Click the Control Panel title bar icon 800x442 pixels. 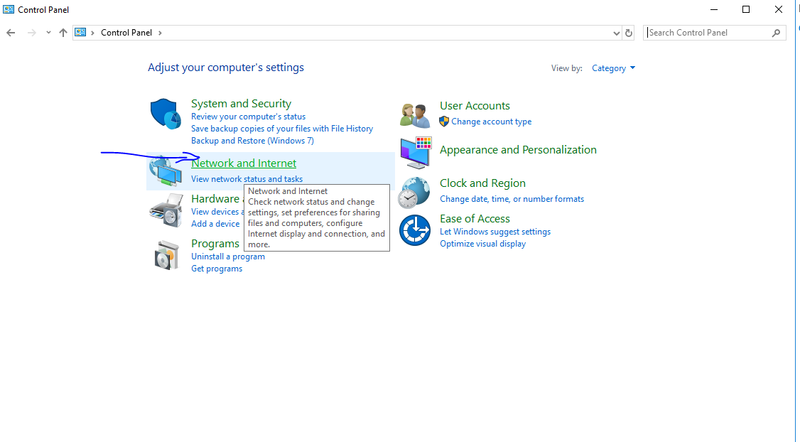point(9,10)
